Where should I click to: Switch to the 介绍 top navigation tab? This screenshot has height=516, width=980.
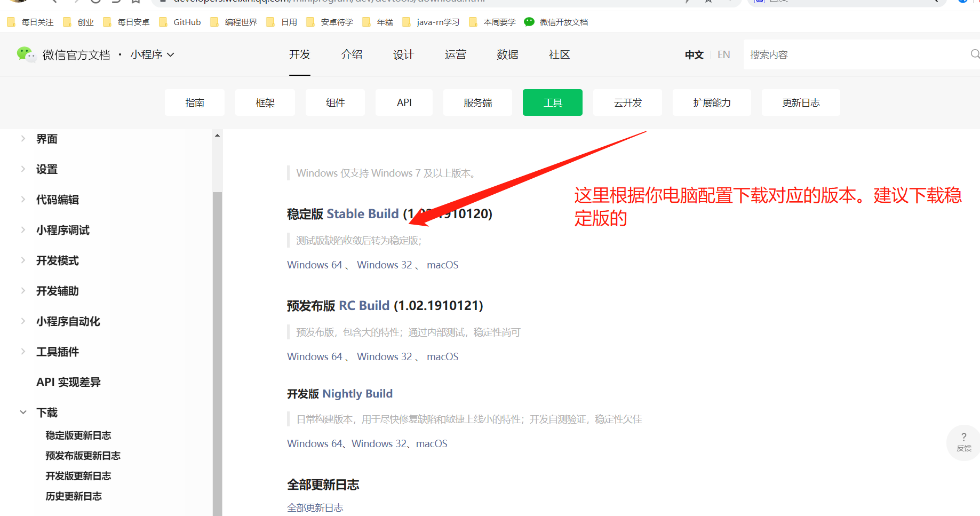point(352,54)
